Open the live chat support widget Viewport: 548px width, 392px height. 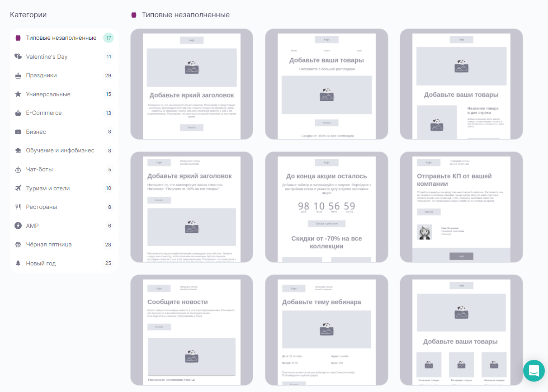click(x=534, y=371)
